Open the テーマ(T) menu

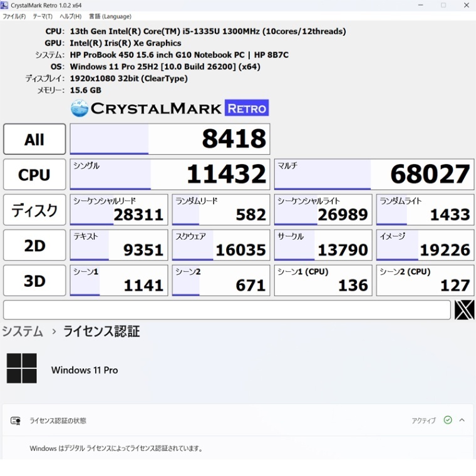43,16
